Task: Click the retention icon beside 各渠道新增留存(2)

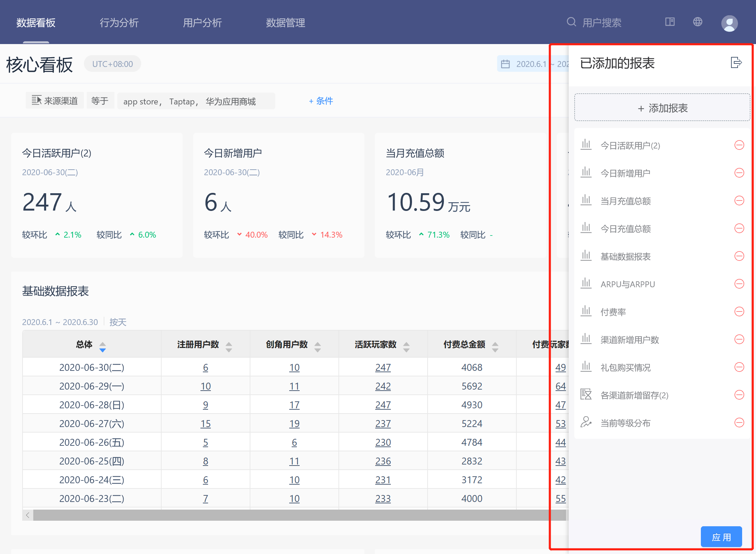Action: click(586, 394)
